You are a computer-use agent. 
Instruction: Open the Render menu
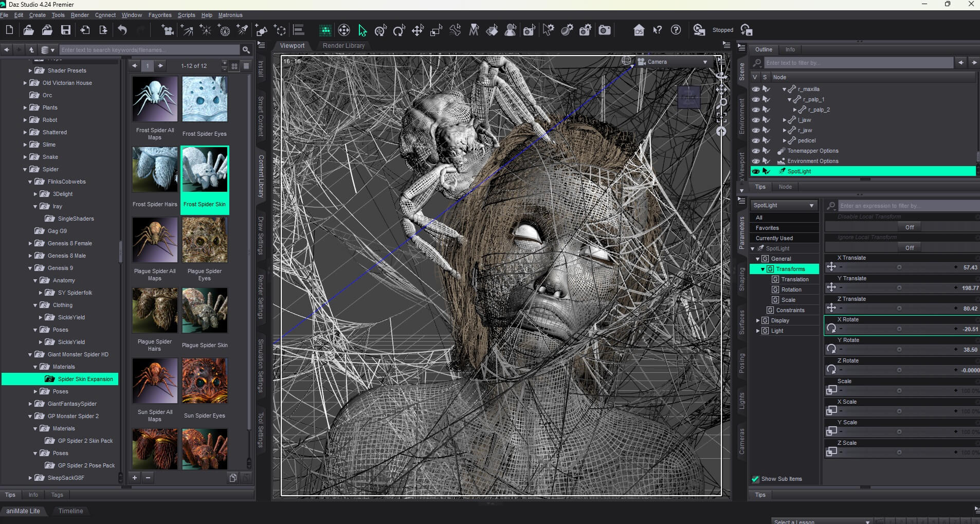80,15
